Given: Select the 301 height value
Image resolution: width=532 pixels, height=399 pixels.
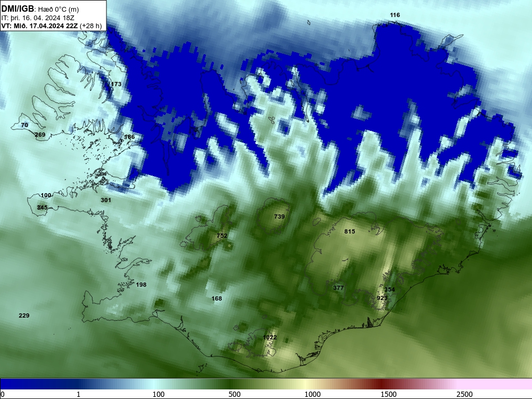Looking at the screenshot, I should (x=106, y=200).
